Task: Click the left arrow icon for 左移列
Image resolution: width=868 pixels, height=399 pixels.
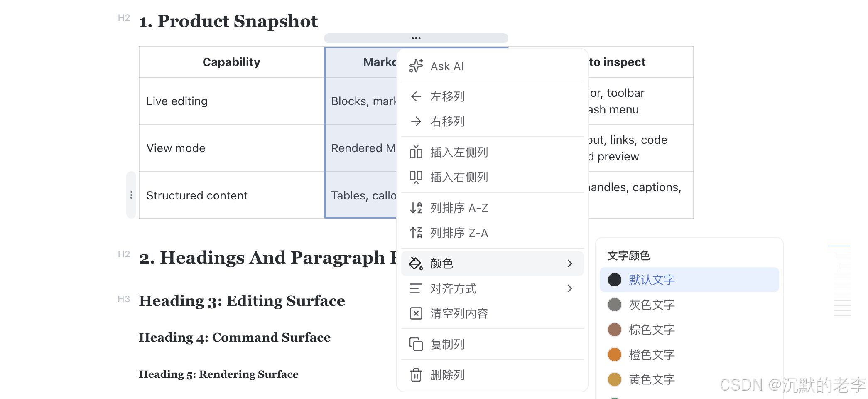Action: (416, 96)
